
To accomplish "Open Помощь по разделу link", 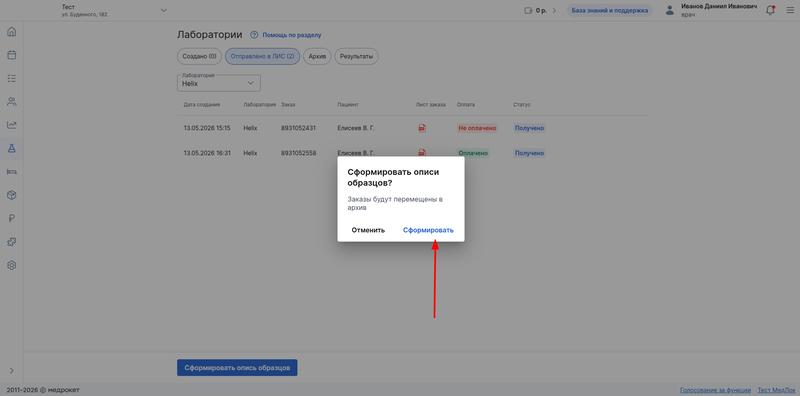I will coord(292,35).
